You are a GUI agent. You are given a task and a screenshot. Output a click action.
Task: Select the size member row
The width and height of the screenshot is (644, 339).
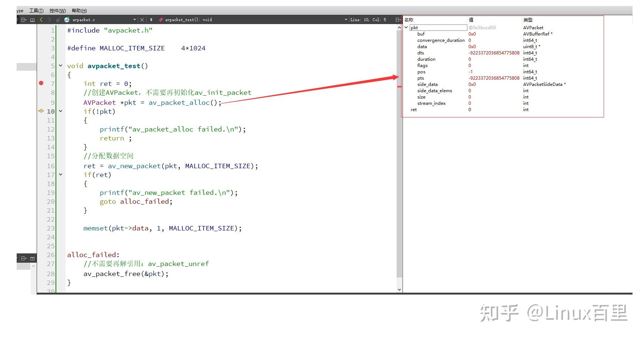[503, 97]
